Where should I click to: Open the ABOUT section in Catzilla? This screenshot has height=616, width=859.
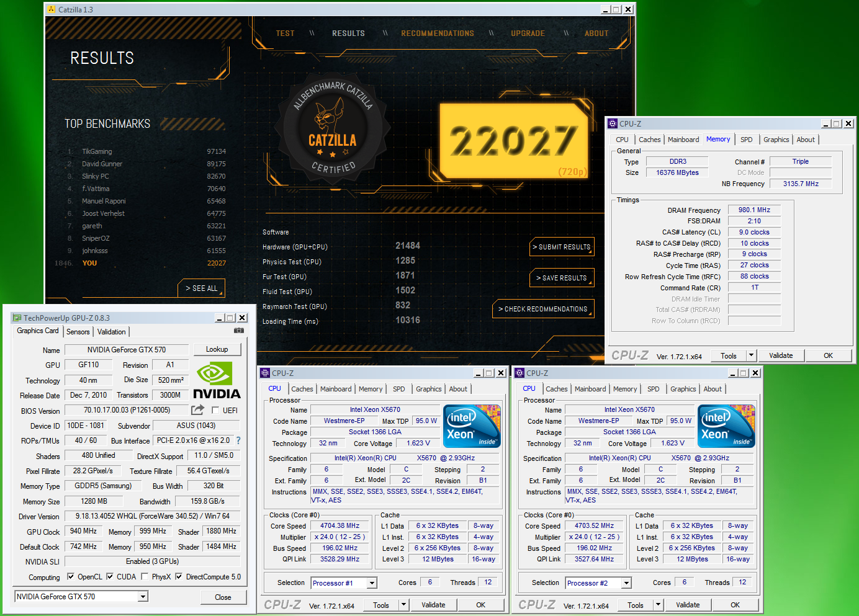tap(596, 33)
